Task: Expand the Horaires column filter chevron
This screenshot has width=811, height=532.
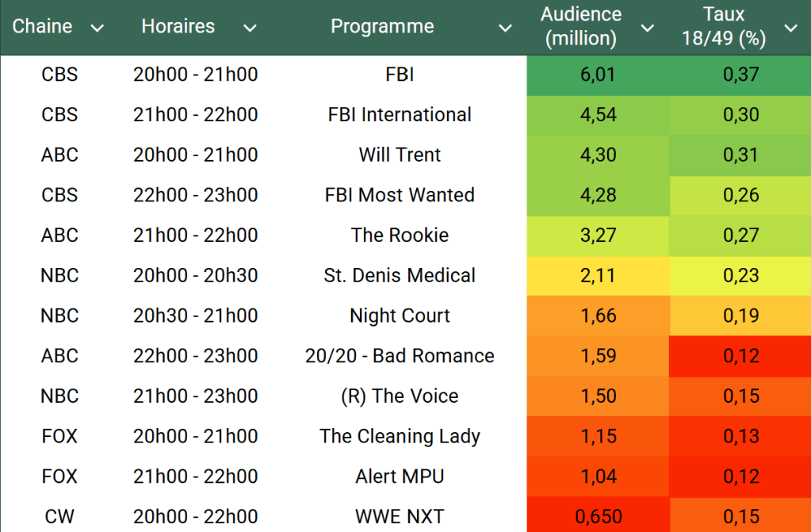Action: point(250,29)
